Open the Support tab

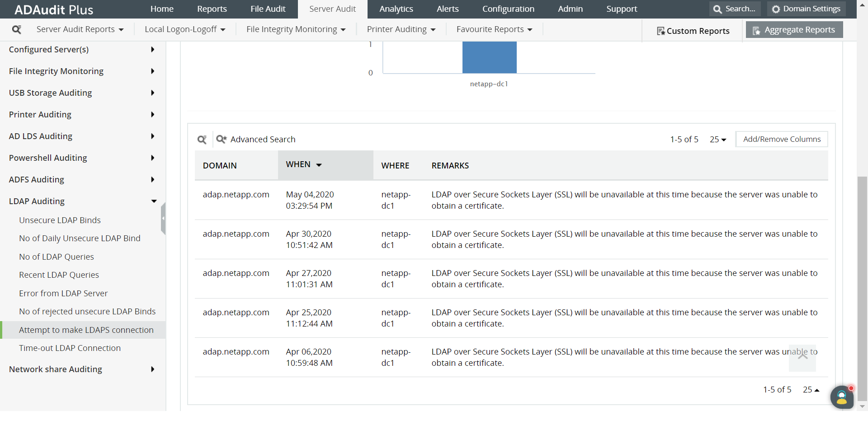[622, 9]
